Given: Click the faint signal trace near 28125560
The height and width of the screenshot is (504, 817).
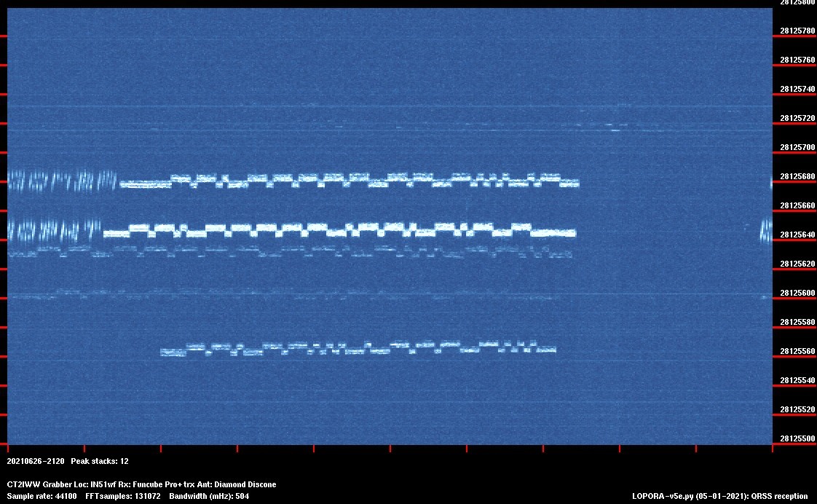Looking at the screenshot, I should 358,348.
